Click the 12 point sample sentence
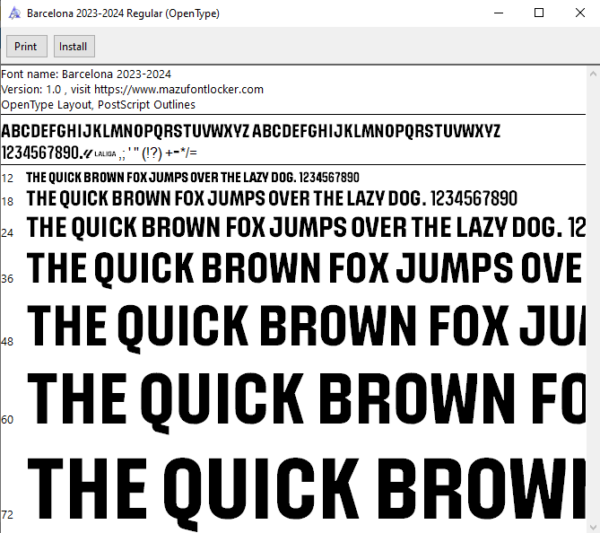The height and width of the screenshot is (533, 600). pyautogui.click(x=192, y=178)
